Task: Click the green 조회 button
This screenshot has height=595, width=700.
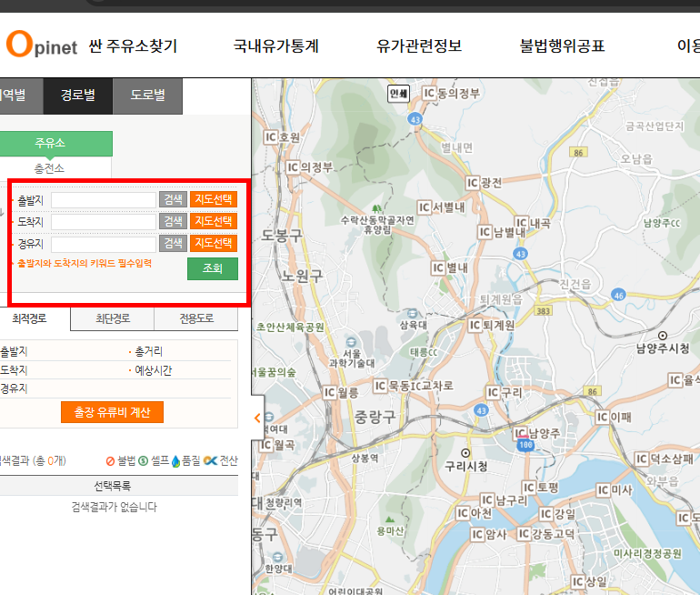Action: tap(213, 268)
